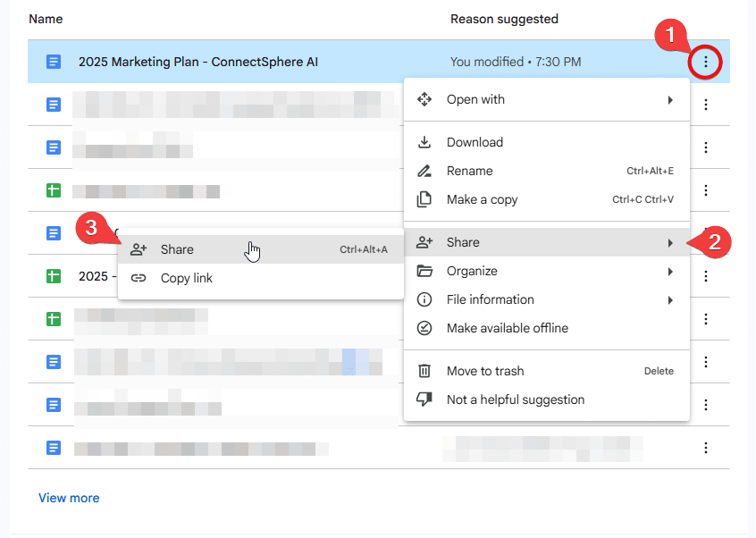Choose Make available offline

click(x=547, y=328)
